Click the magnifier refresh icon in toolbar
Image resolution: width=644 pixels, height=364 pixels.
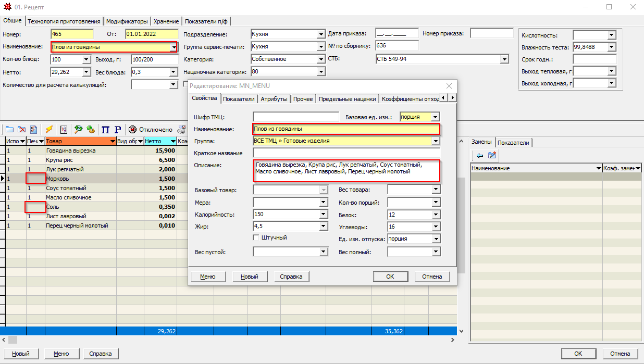(79, 130)
